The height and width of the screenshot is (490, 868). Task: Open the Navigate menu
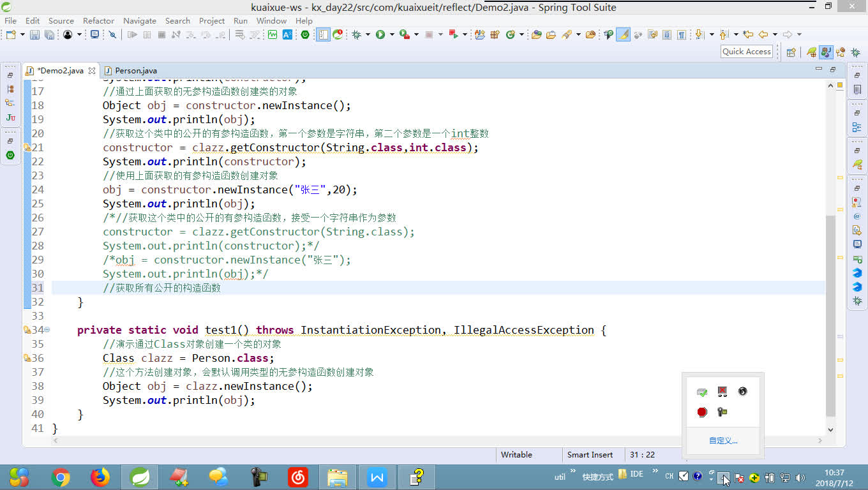pyautogui.click(x=140, y=20)
